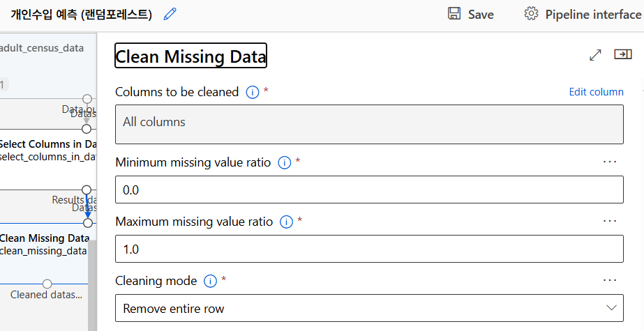This screenshot has width=644, height=331.
Task: Show info for Cleaning mode
Action: [x=210, y=281]
